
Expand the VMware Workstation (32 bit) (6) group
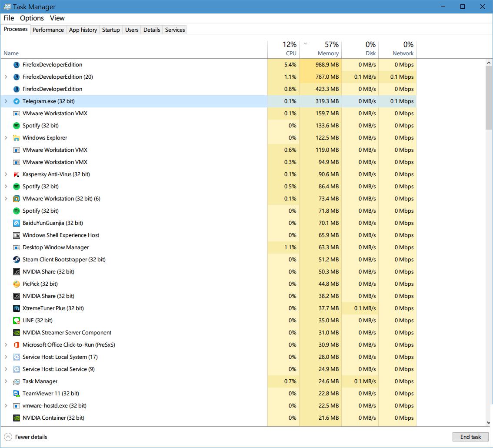point(6,199)
